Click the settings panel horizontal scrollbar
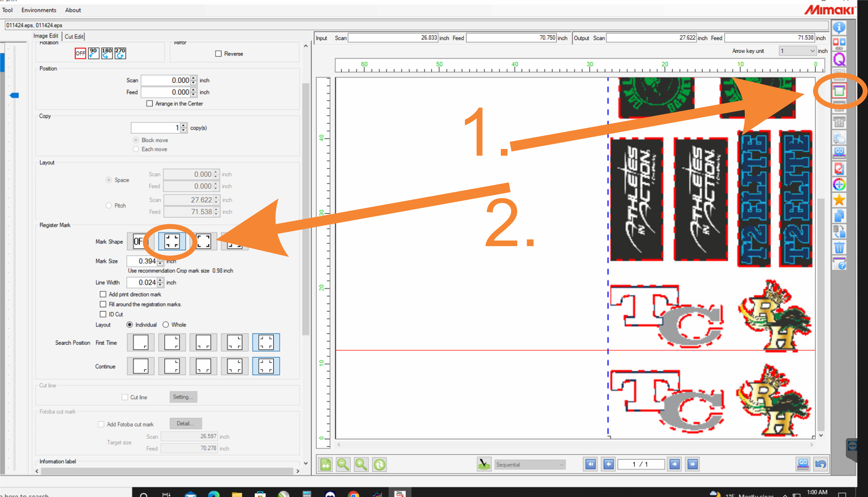 167,471
